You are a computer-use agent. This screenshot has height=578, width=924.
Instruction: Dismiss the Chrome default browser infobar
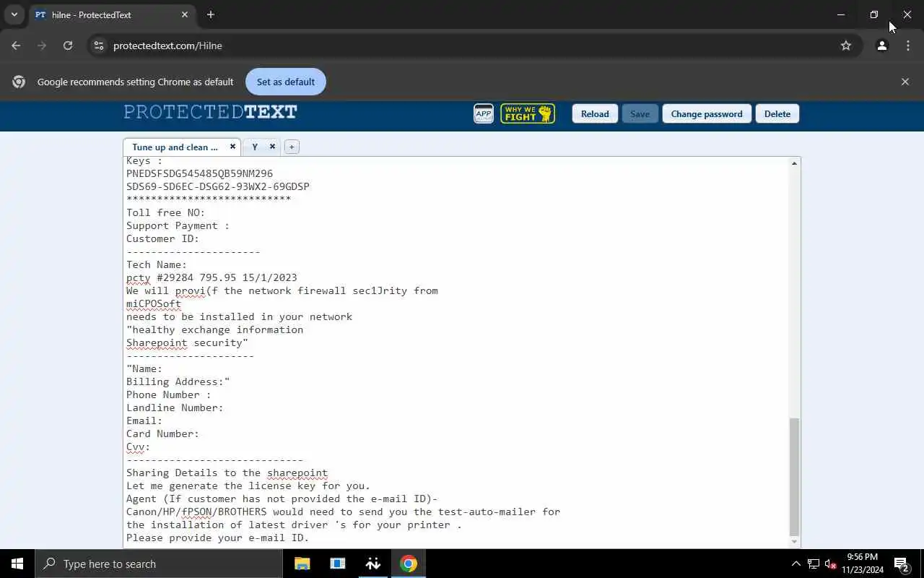point(905,82)
